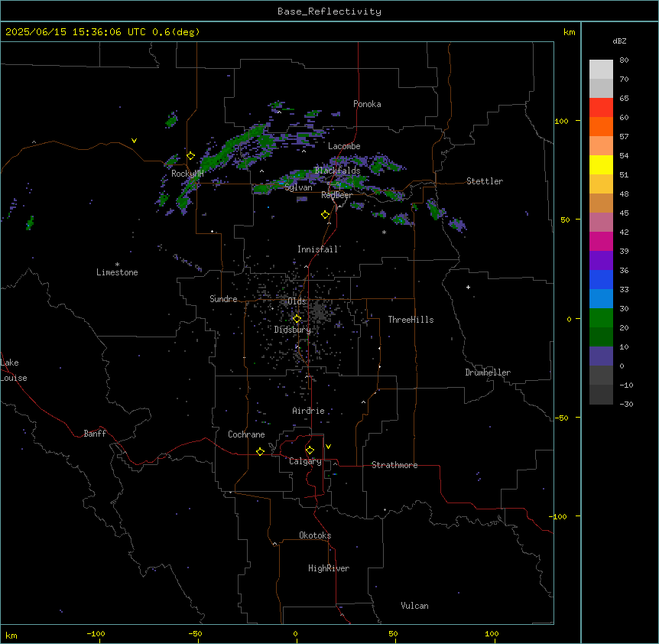Select the green 20-30 dBZ legend swatch
The image size is (659, 644).
point(601,318)
